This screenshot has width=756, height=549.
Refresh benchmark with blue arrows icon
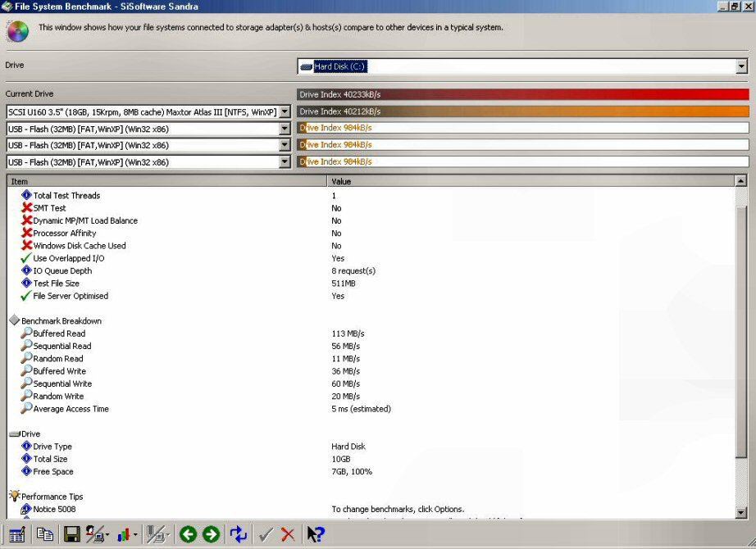point(238,534)
